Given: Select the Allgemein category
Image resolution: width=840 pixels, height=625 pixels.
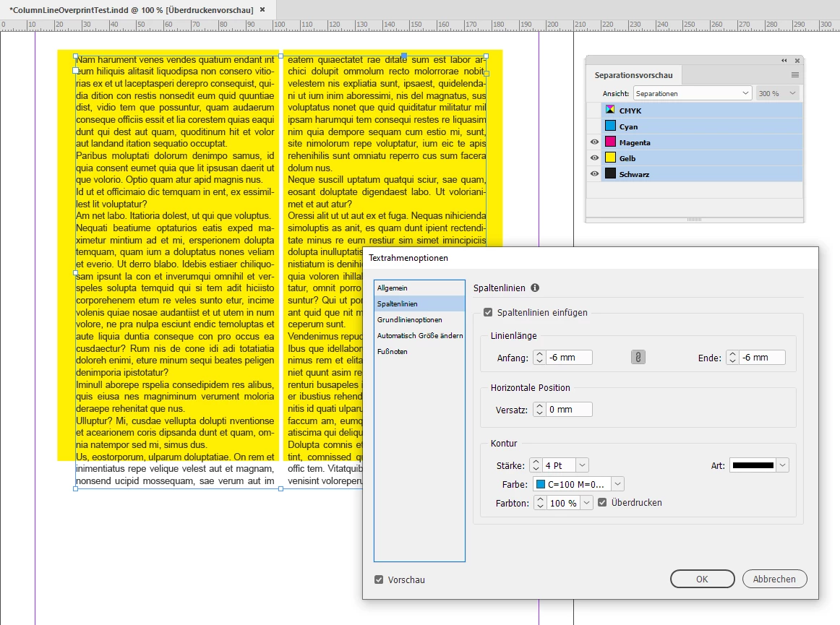Looking at the screenshot, I should [x=419, y=288].
